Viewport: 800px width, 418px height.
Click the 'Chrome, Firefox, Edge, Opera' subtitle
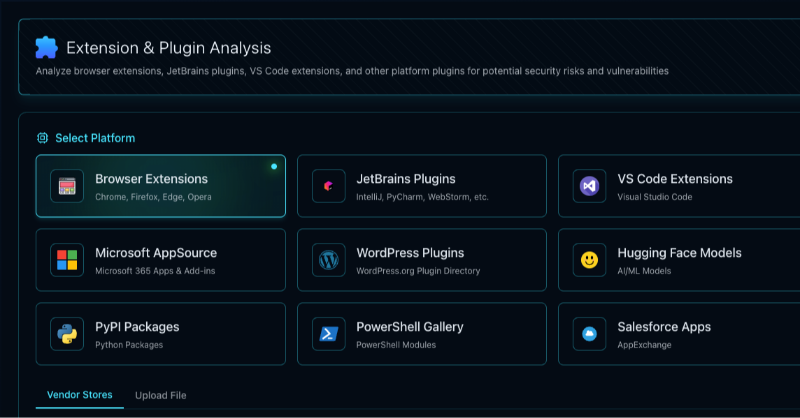153,197
